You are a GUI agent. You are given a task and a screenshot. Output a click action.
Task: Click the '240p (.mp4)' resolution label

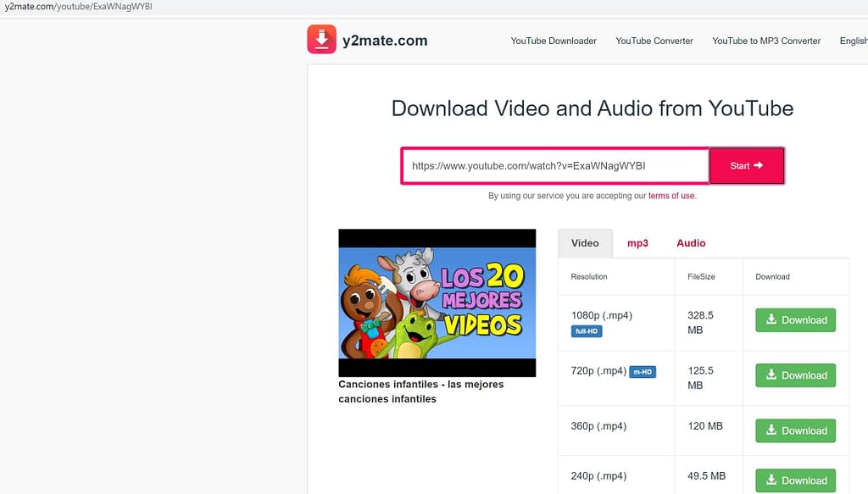[598, 475]
